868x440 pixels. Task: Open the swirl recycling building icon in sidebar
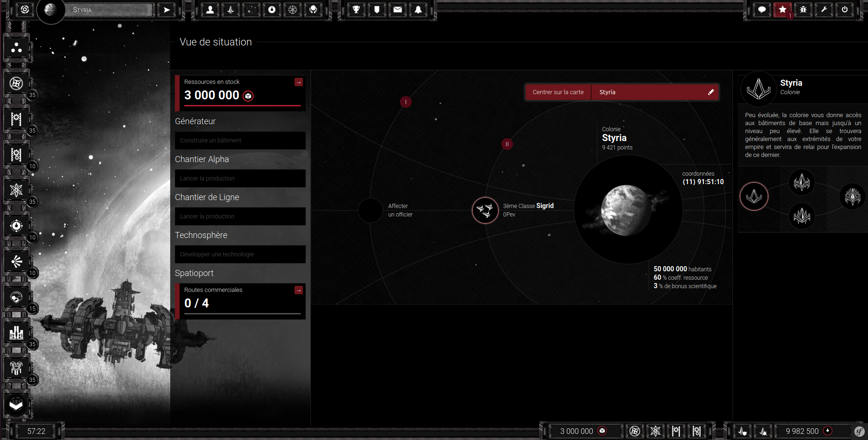(x=16, y=297)
